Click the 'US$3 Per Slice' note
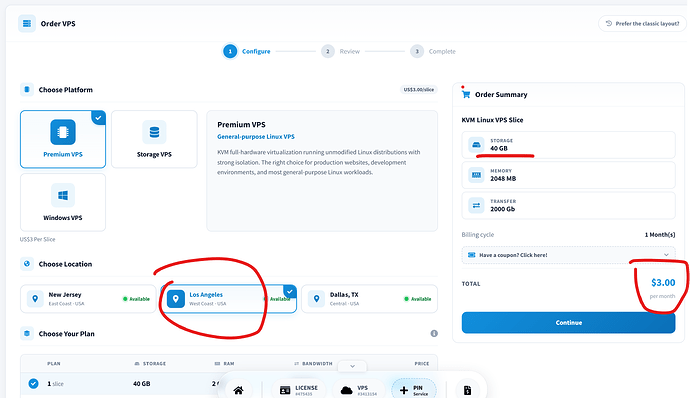 [37, 240]
